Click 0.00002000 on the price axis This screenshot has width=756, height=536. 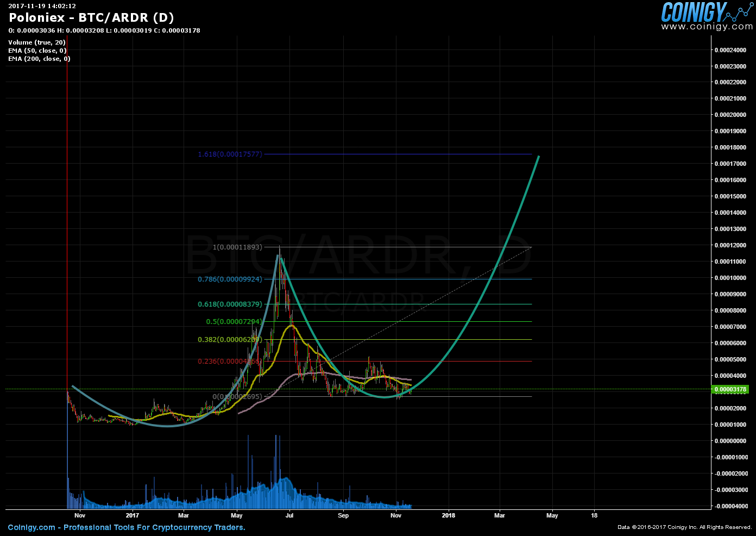(x=730, y=408)
